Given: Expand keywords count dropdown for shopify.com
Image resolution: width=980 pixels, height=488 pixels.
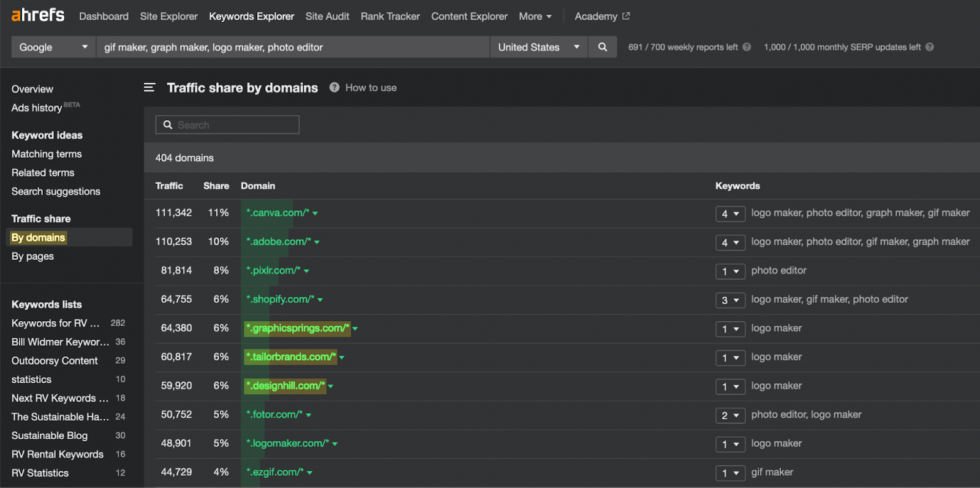Looking at the screenshot, I should (x=730, y=300).
